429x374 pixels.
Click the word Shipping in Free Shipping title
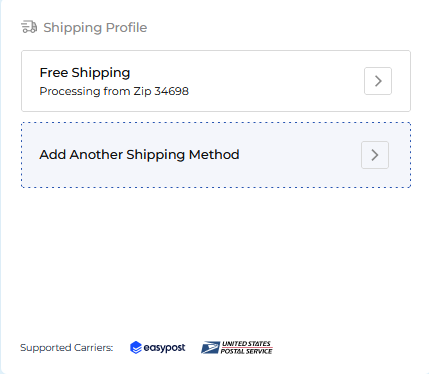tap(101, 73)
